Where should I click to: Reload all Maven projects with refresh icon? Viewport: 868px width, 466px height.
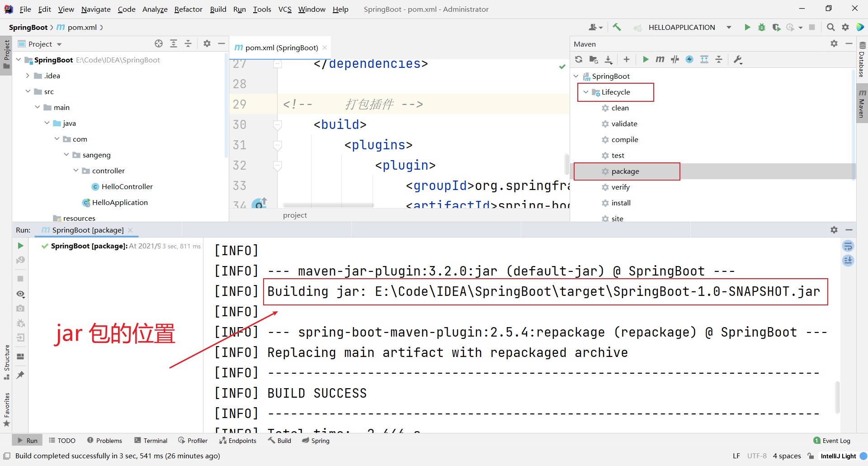pos(579,59)
